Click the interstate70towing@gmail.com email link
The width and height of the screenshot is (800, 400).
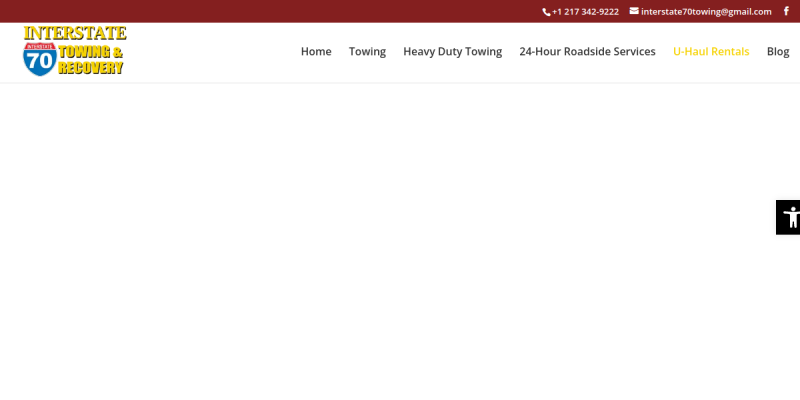pos(701,12)
